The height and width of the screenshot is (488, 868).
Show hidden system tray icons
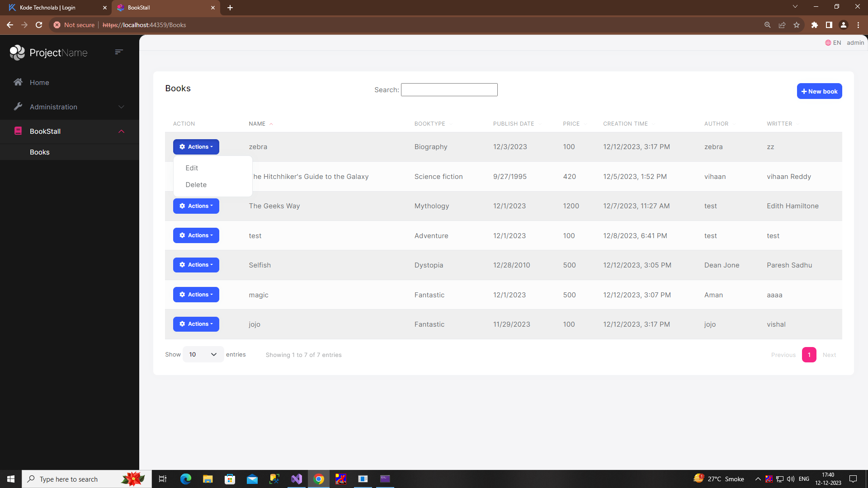click(x=758, y=479)
